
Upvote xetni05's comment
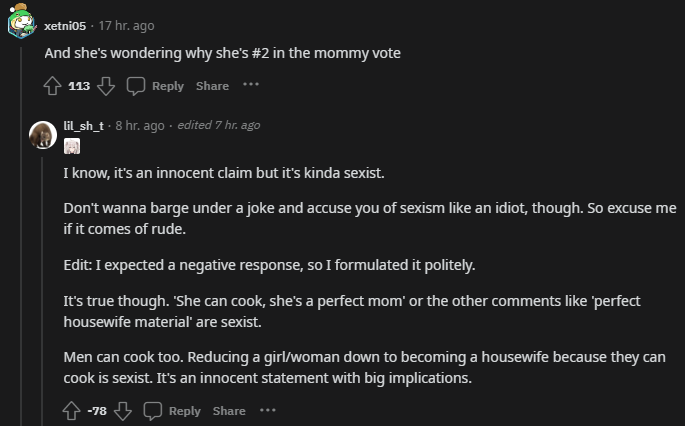point(52,86)
